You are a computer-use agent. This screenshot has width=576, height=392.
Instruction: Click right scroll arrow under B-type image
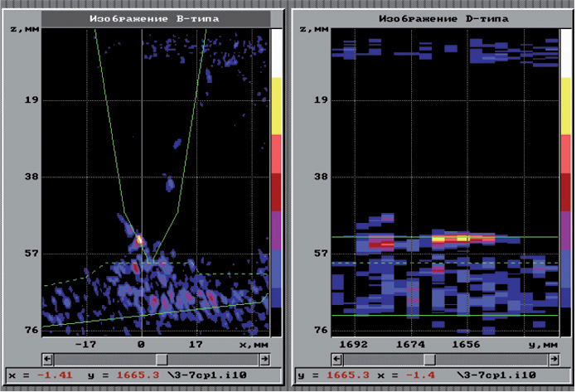click(264, 359)
